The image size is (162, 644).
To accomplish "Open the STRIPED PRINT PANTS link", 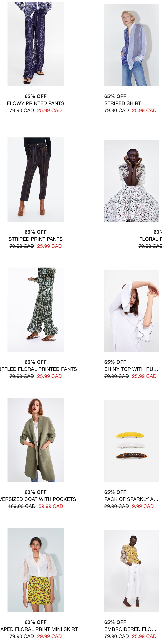I will click(x=36, y=239).
